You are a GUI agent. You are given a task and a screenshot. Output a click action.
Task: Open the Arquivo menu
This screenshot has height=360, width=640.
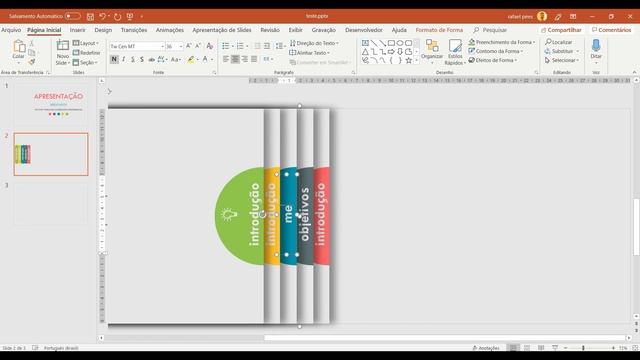click(x=11, y=30)
